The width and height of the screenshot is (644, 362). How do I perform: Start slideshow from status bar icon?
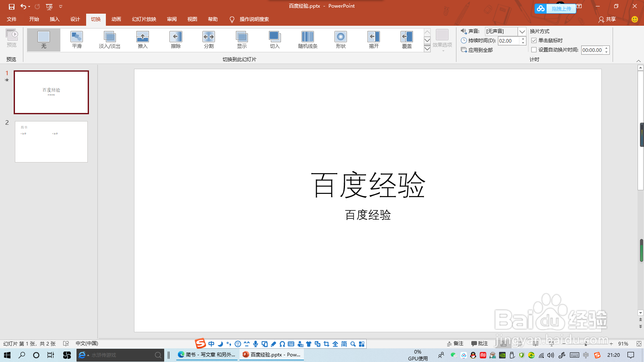[551, 343]
